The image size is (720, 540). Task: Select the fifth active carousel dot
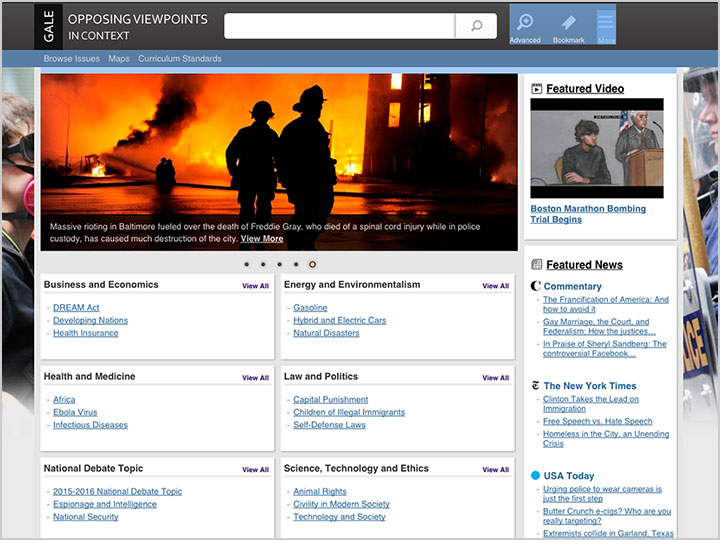(312, 264)
